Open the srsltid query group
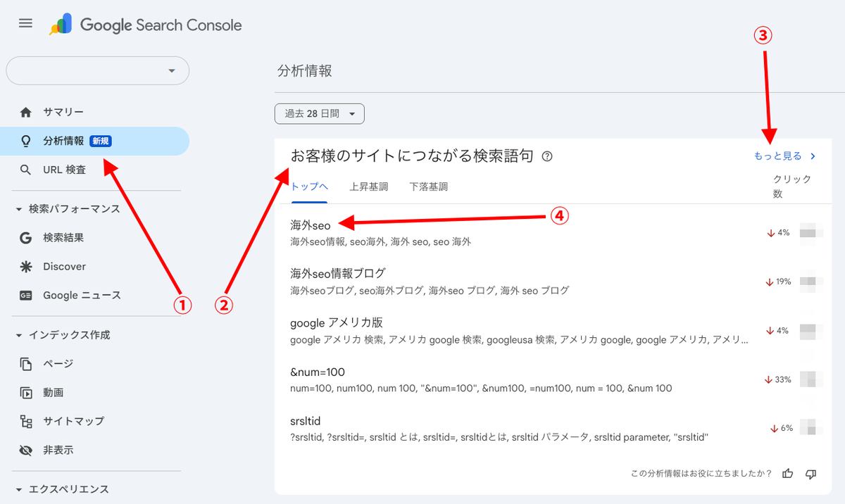 tap(305, 421)
